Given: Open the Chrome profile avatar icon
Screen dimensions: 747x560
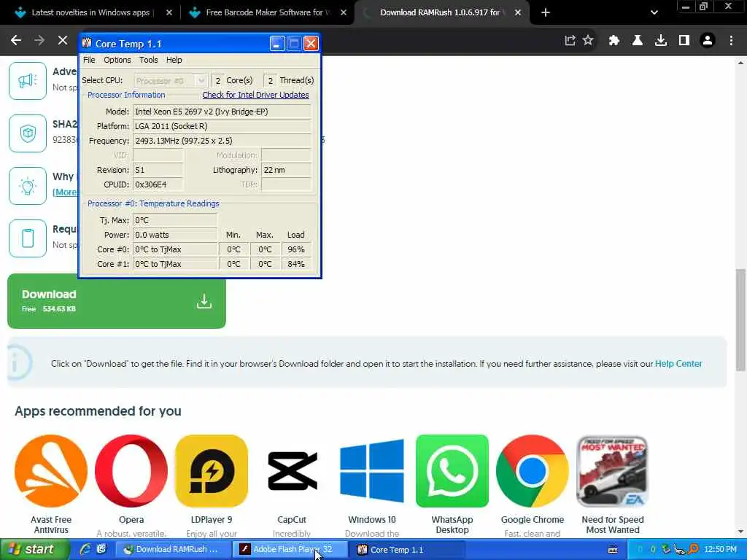Looking at the screenshot, I should coord(708,41).
